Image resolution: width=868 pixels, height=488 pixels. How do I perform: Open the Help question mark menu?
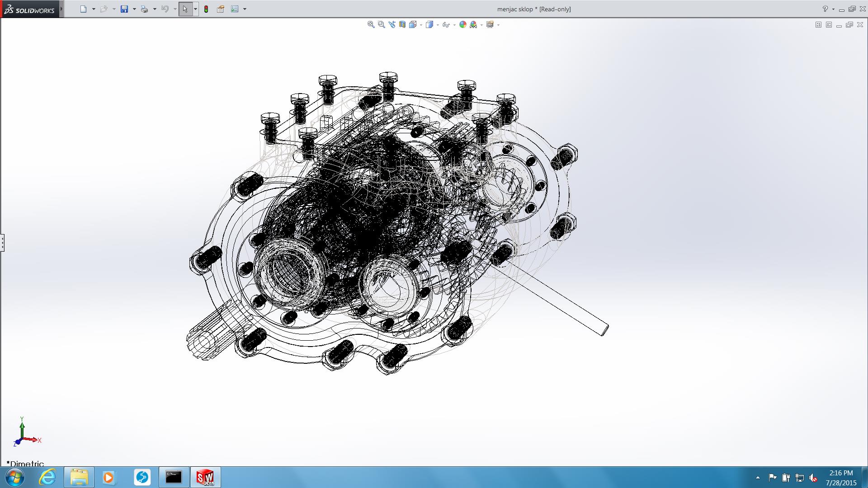coord(825,9)
